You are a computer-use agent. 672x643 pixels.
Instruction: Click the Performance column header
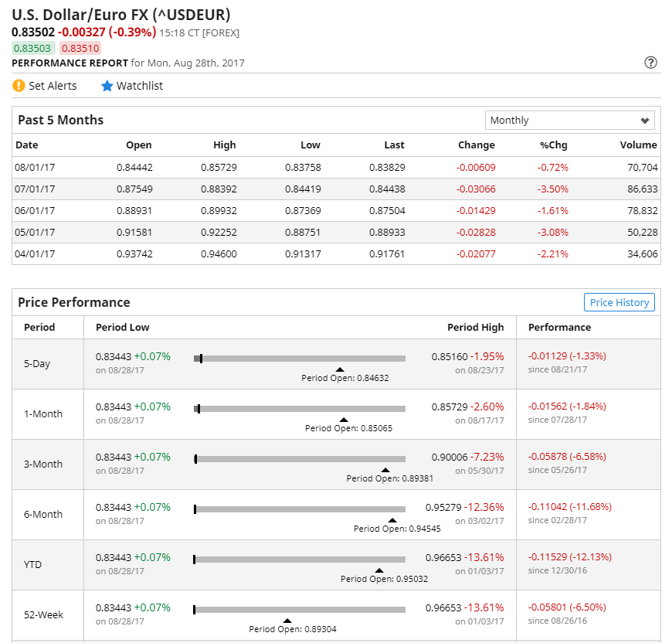[559, 327]
